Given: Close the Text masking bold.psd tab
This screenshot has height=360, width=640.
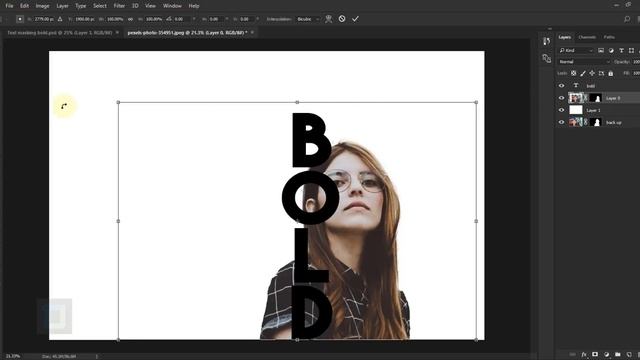Looking at the screenshot, I should (x=117, y=32).
